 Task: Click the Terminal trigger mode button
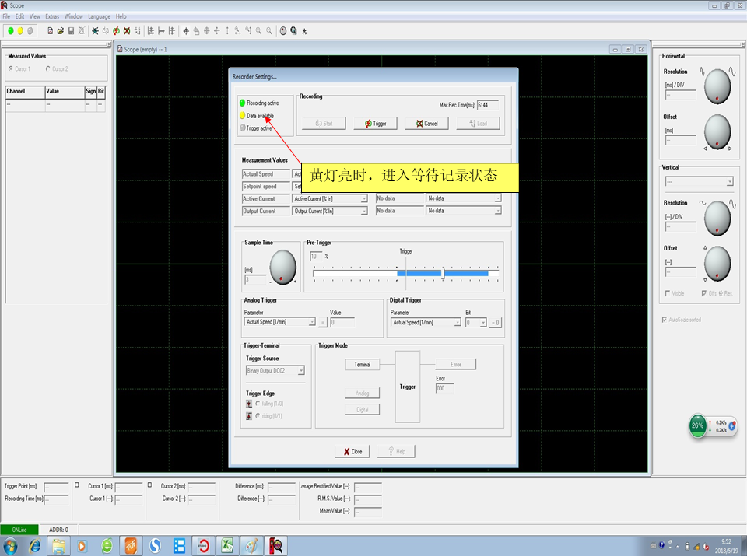363,364
